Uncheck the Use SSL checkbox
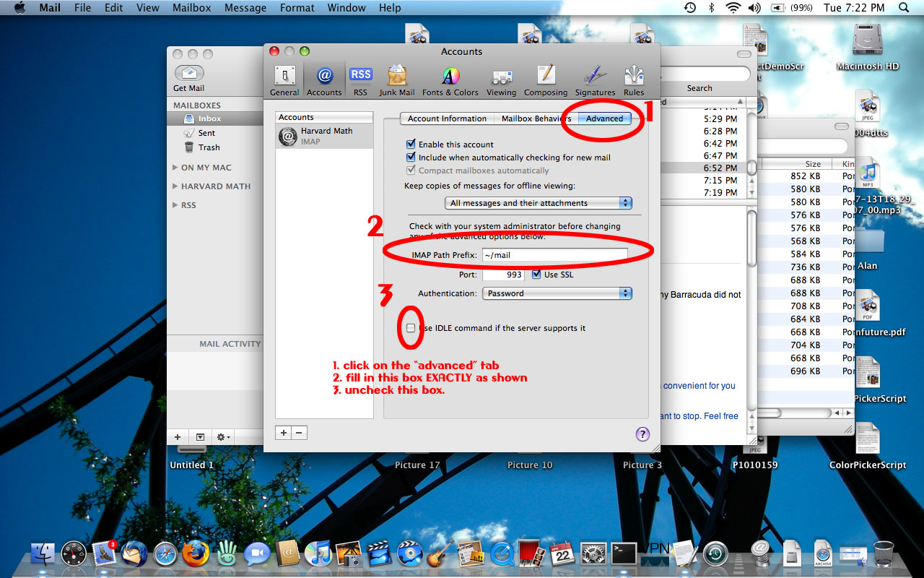This screenshot has width=924, height=578. (536, 275)
